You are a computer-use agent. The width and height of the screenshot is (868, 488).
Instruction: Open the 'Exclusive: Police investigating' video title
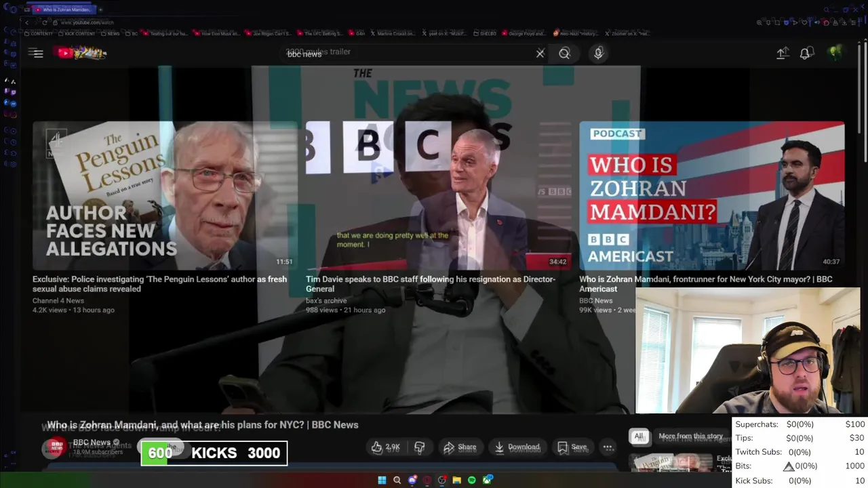click(x=159, y=284)
